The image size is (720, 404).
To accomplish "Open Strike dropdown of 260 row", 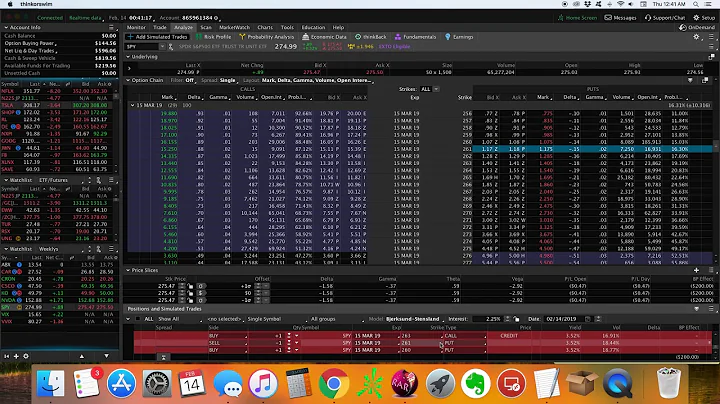I will pyautogui.click(x=422, y=350).
